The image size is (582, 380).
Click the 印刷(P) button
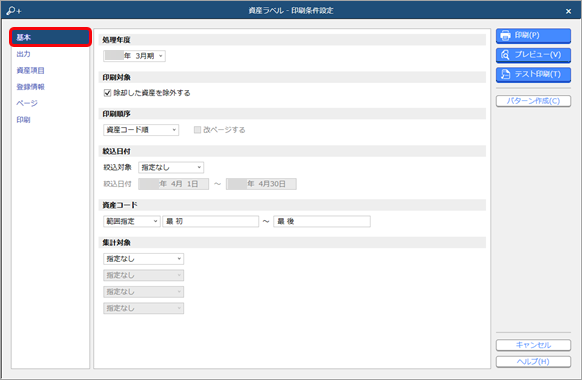coord(533,36)
